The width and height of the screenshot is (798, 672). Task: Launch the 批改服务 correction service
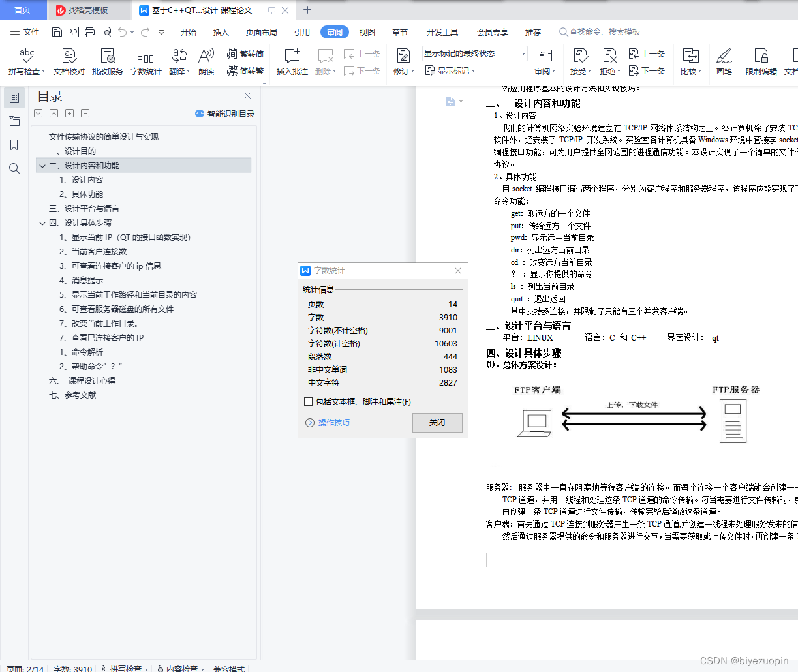click(107, 59)
